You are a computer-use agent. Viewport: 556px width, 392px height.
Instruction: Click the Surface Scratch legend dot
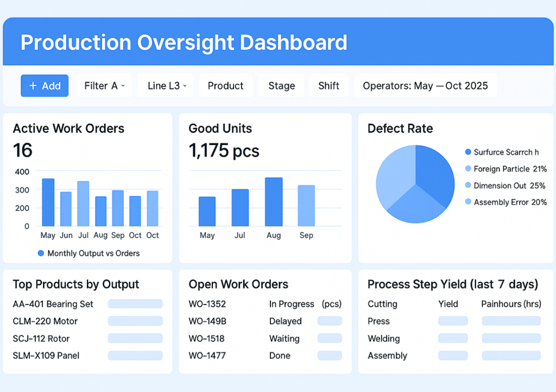[468, 153]
